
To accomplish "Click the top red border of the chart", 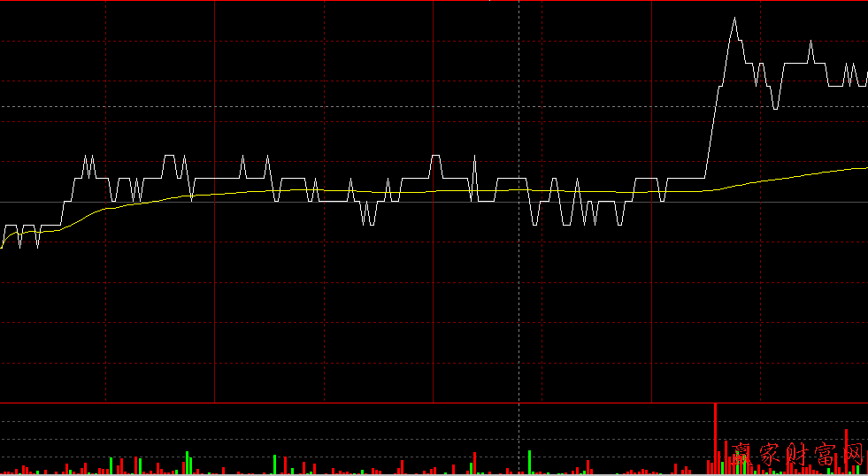I will tap(434, 1).
